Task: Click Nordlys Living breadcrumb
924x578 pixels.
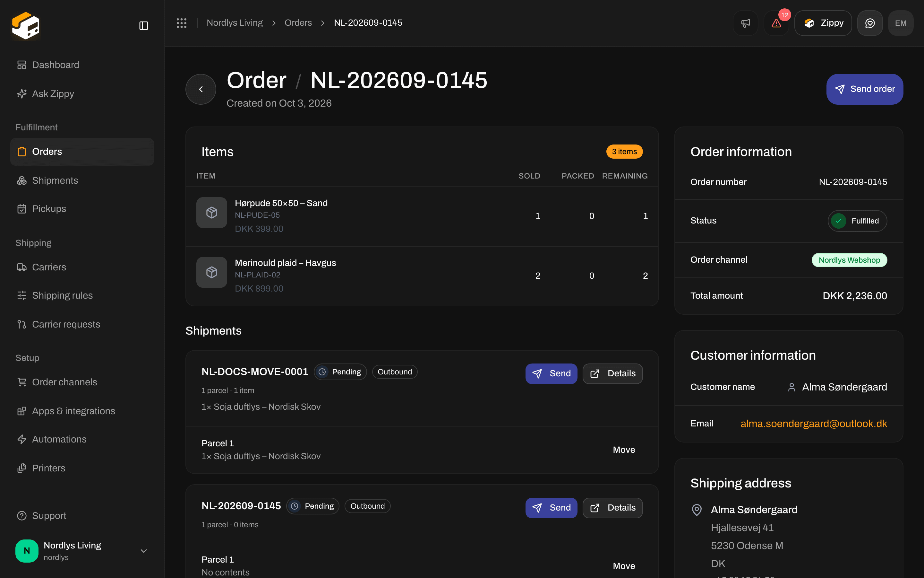Action: click(x=235, y=23)
